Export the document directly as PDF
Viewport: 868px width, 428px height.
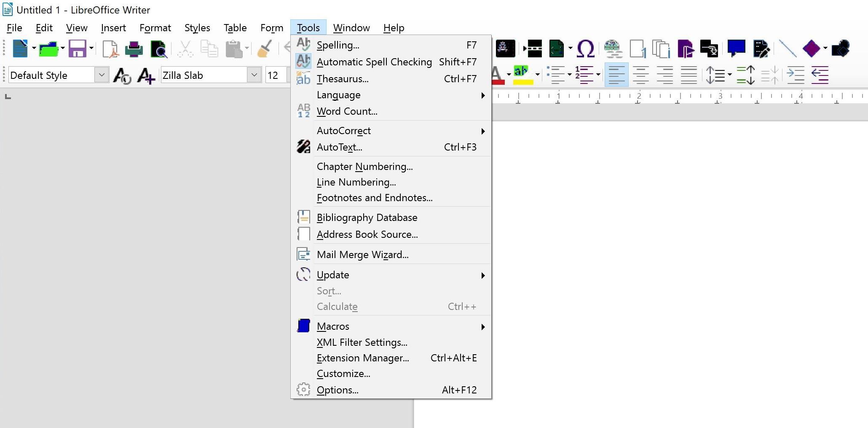(110, 48)
